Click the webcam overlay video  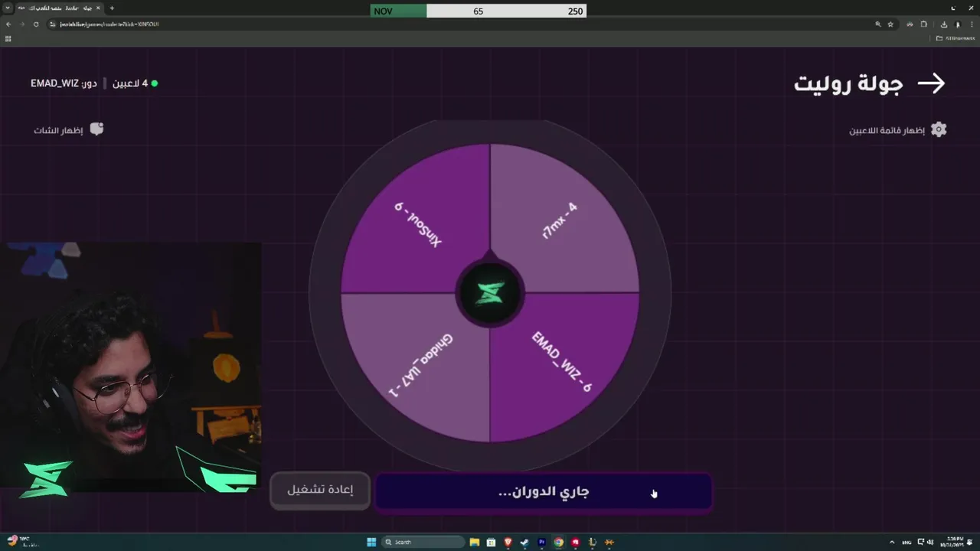click(130, 367)
